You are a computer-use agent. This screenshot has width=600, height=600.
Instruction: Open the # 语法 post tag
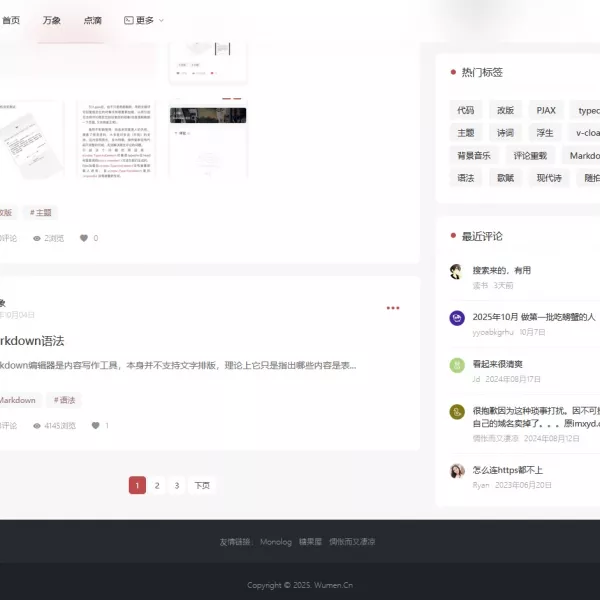[64, 400]
